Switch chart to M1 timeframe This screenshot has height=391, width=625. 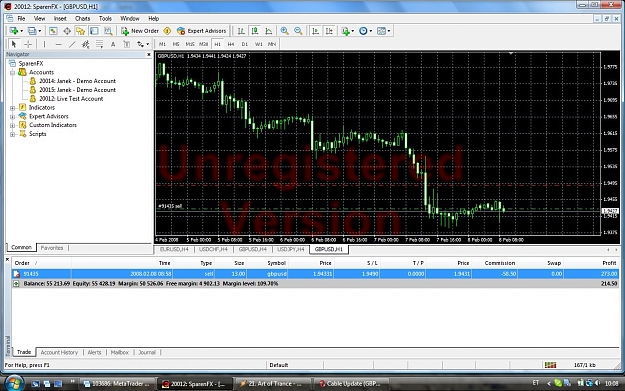coord(162,44)
